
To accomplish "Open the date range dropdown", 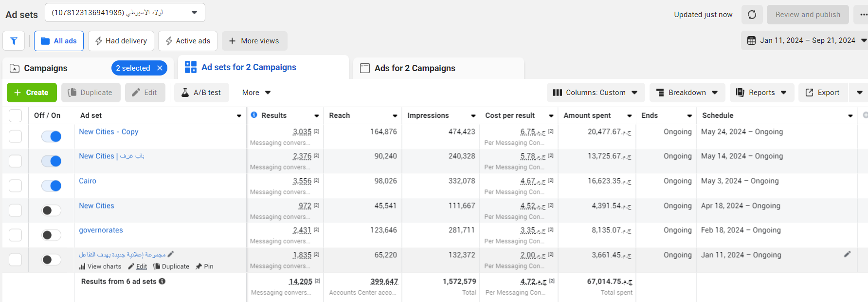I will pos(805,40).
